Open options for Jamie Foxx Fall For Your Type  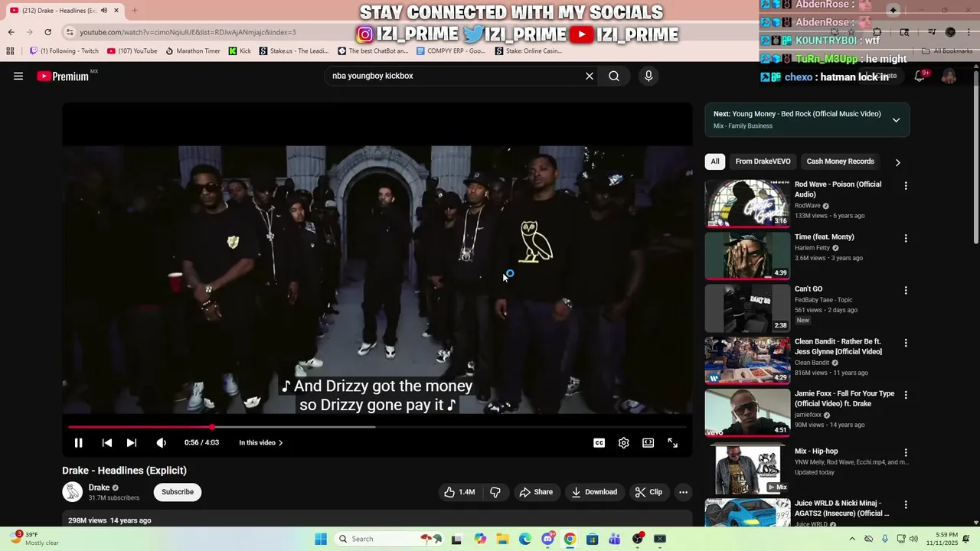click(906, 395)
